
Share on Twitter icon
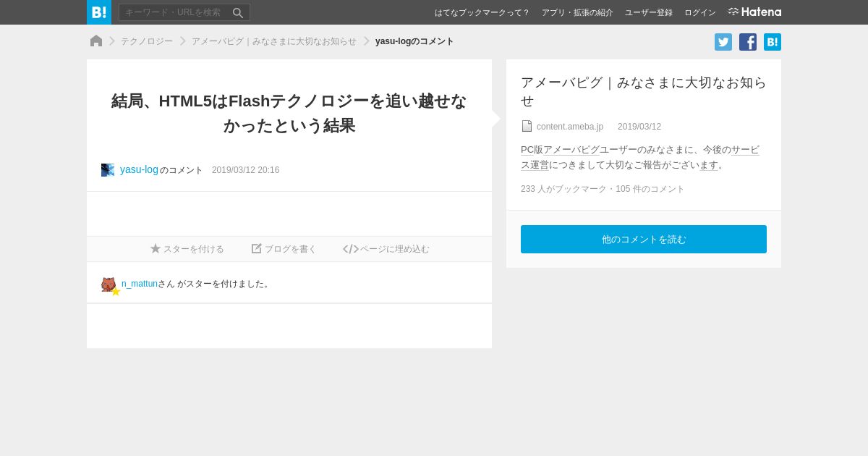pos(723,42)
